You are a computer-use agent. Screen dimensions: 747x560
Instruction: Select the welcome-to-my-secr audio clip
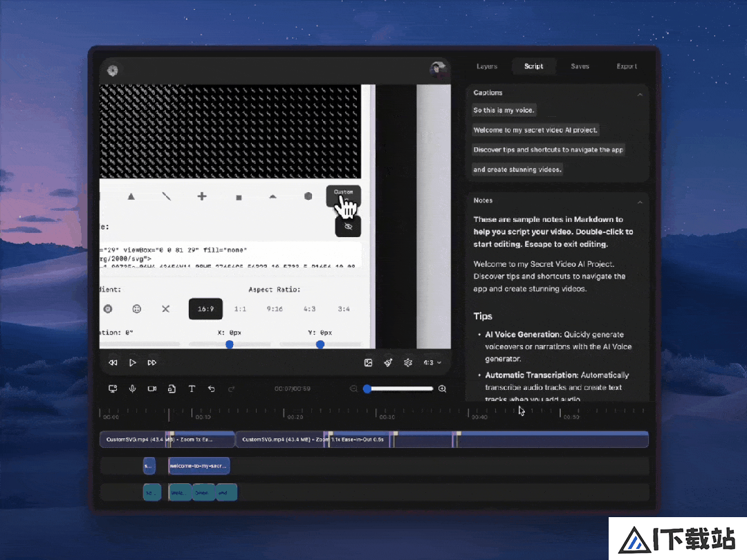coord(199,466)
